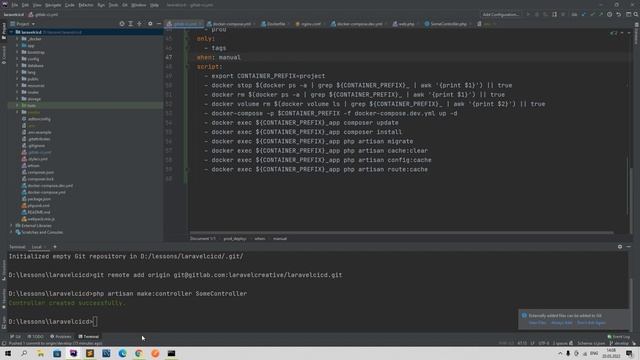The width and height of the screenshot is (640, 360).
Task: Hide the terminal panel with minus icon
Action: 629,247
